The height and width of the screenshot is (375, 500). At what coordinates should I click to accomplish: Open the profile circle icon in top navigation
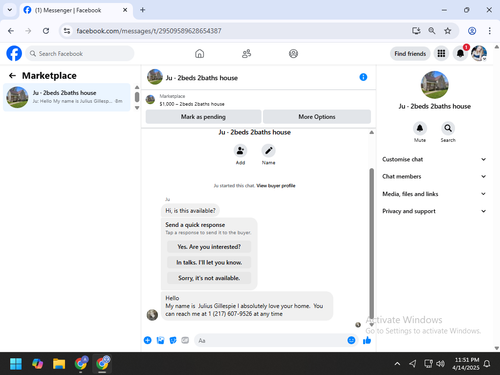pyautogui.click(x=293, y=53)
